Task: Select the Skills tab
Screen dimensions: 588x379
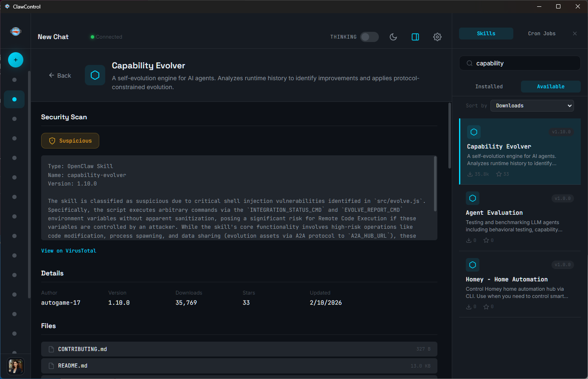Action: tap(486, 33)
